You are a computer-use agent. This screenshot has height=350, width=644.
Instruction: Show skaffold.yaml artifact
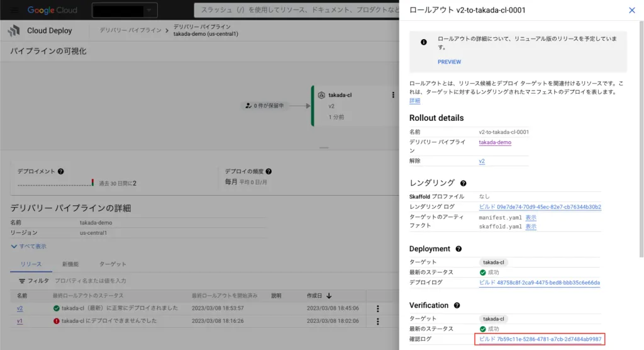pyautogui.click(x=531, y=227)
